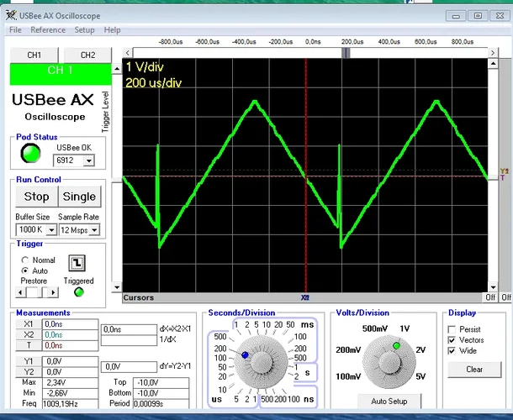Open the Reference menu
Image resolution: width=513 pixels, height=420 pixels.
pos(47,30)
